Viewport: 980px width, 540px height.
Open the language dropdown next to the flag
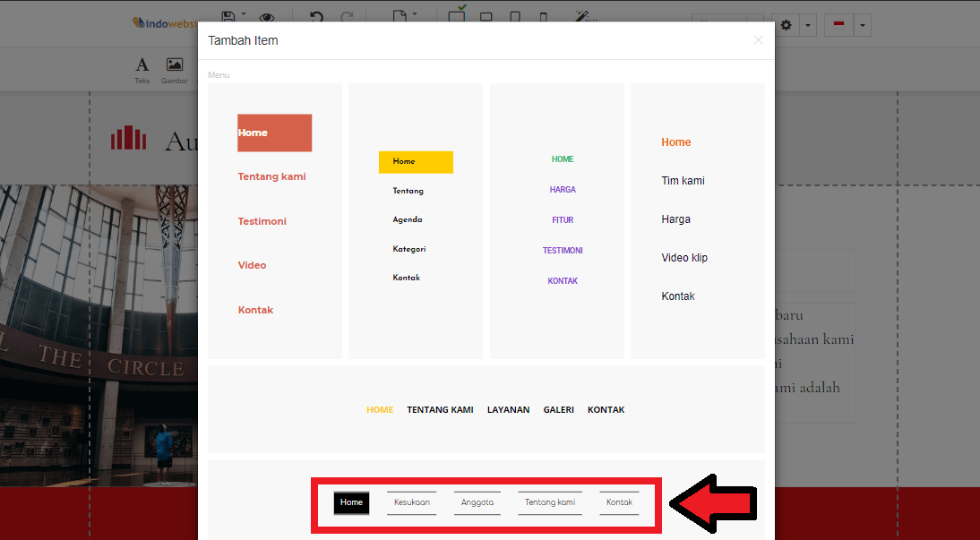coord(861,25)
